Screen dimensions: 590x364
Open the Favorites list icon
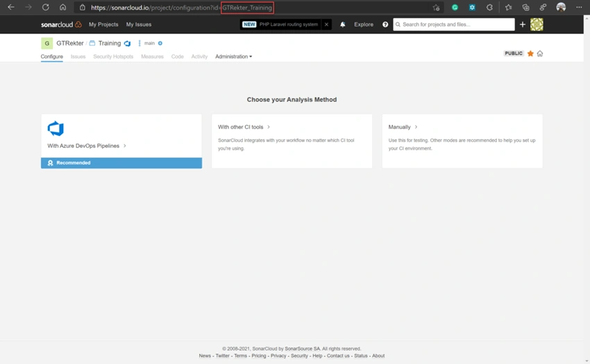point(508,7)
